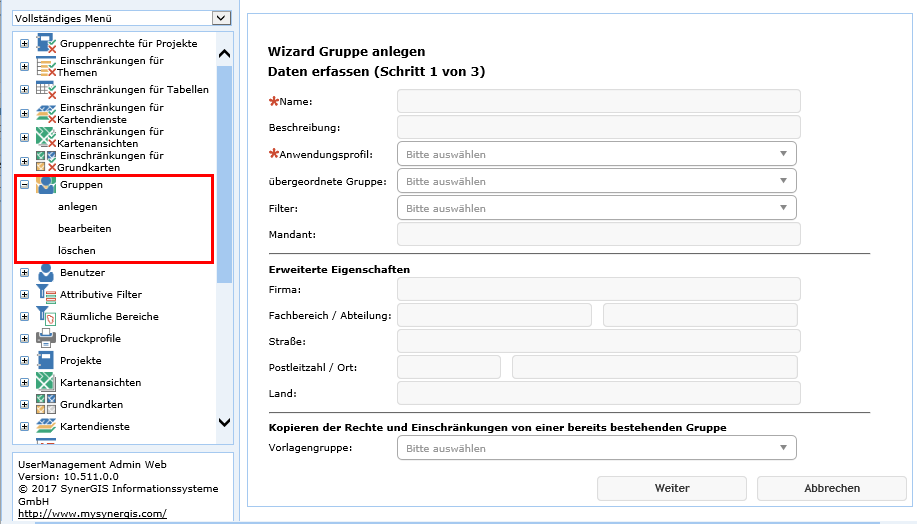Image resolution: width=917 pixels, height=524 pixels.
Task: Focus the Ort input field
Action: [x=655, y=367]
